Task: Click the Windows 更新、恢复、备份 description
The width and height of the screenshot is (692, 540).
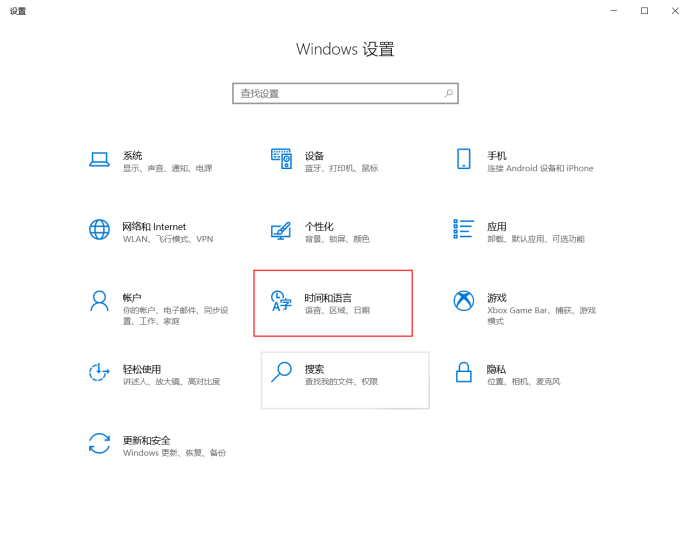Action: click(x=174, y=453)
